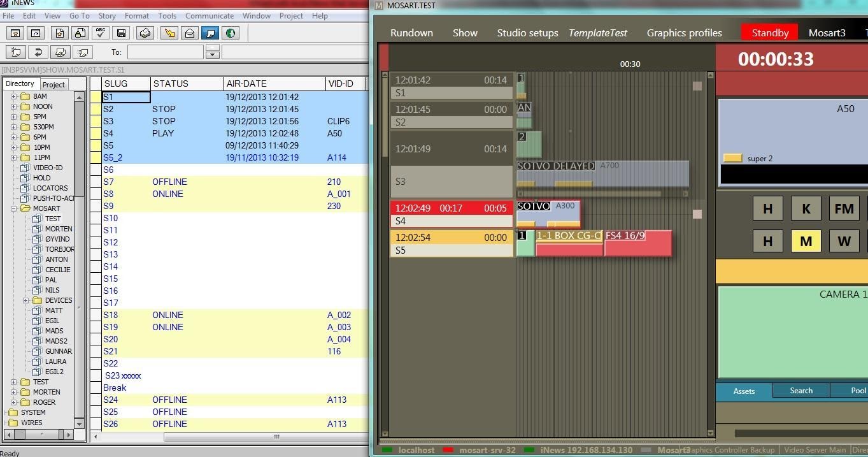The image size is (868, 457).
Task: Click the printer icon in iNews toolbar
Action: (145, 33)
